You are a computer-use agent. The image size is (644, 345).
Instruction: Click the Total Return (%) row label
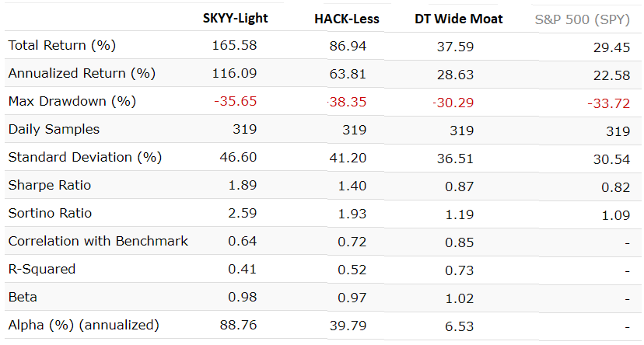tap(57, 45)
